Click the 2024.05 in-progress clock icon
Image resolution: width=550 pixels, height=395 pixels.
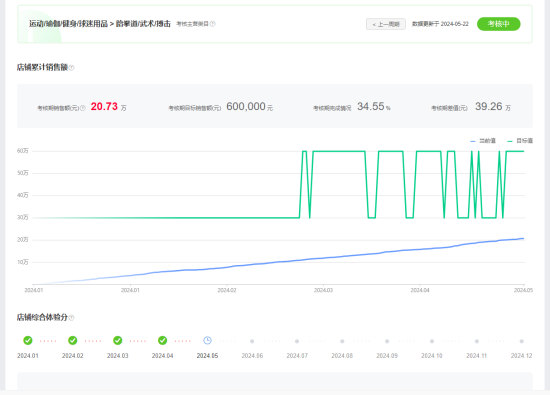[x=207, y=340]
